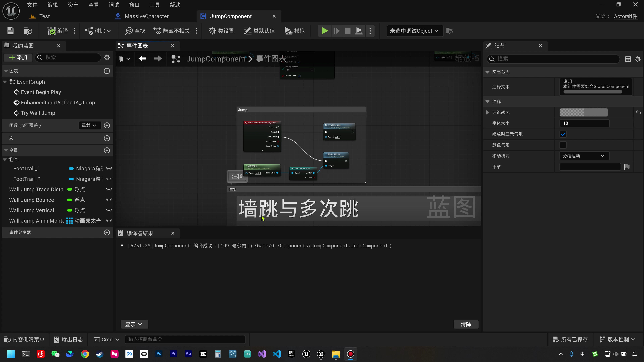Open 编辑 menu

pyautogui.click(x=52, y=5)
